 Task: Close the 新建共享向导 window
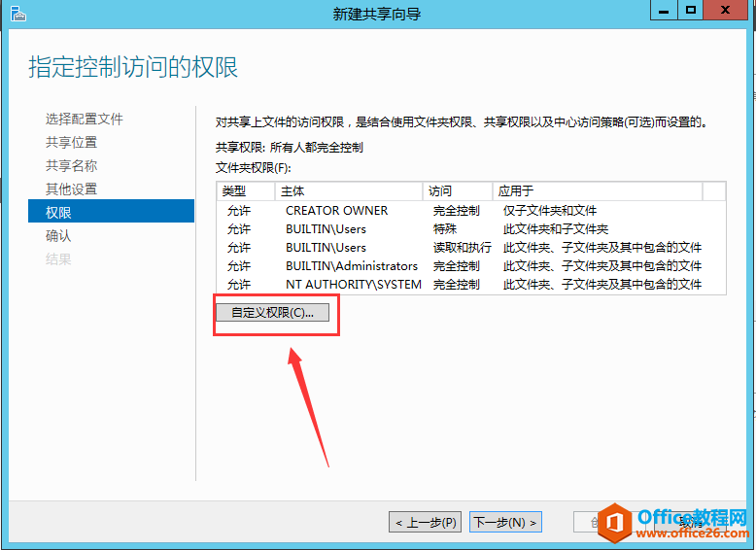point(725,10)
